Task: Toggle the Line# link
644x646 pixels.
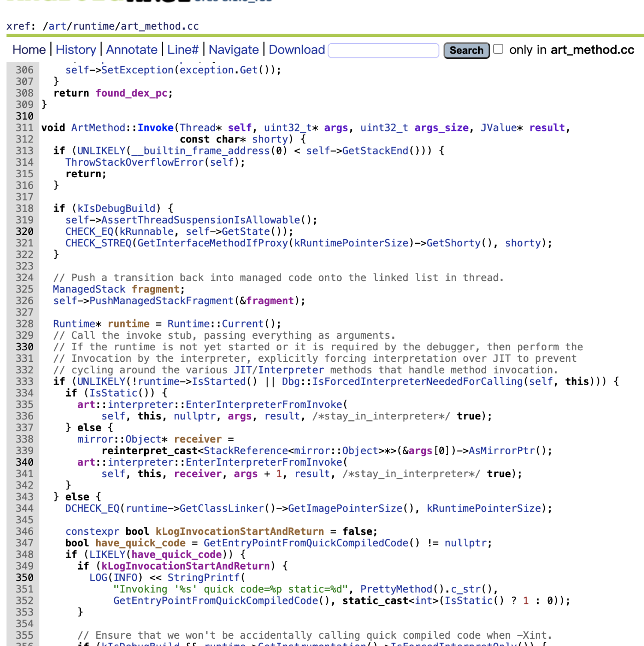Action: tap(183, 50)
